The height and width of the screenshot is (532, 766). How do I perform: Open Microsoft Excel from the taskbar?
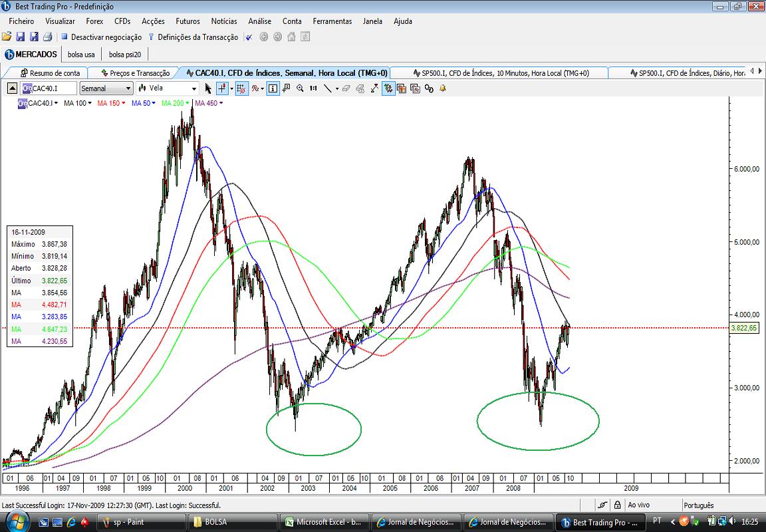[325, 522]
